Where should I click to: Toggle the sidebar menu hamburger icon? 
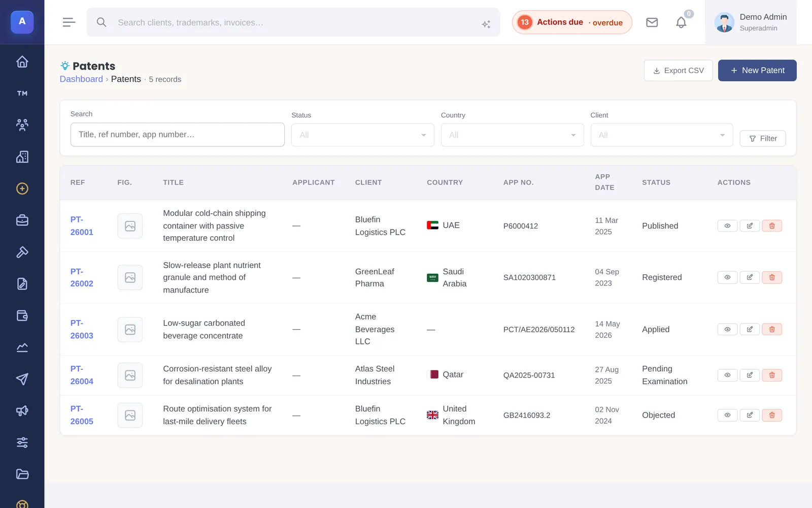[69, 22]
